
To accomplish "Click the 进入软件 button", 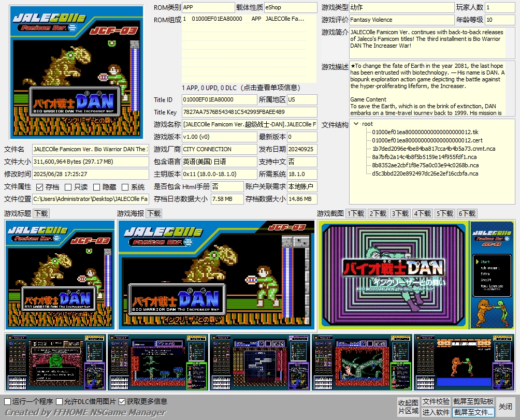I will pyautogui.click(x=436, y=412).
